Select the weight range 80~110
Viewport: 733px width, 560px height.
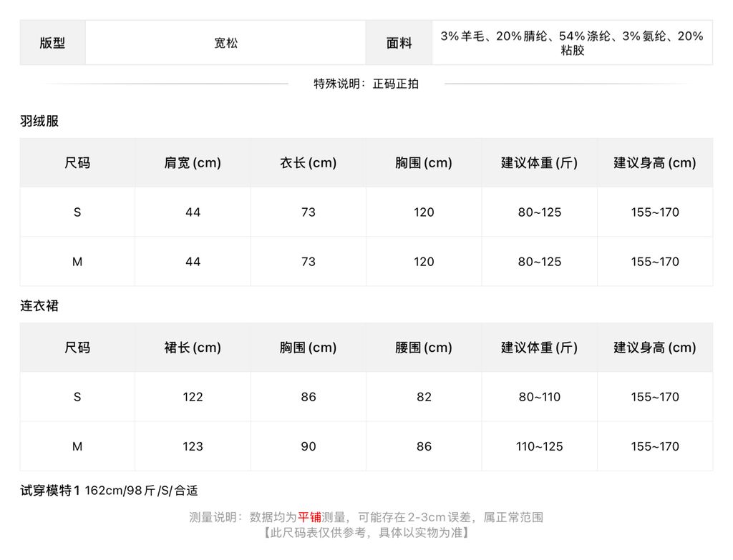pos(540,397)
